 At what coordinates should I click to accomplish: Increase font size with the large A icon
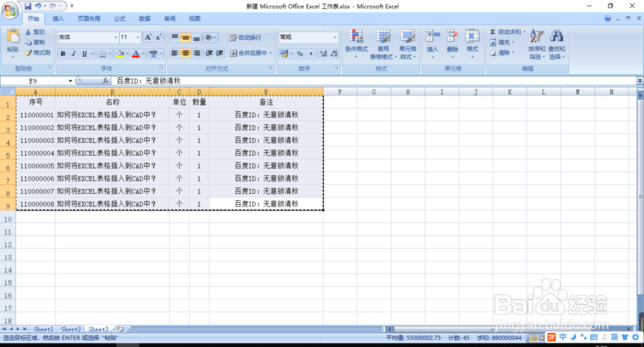[148, 37]
